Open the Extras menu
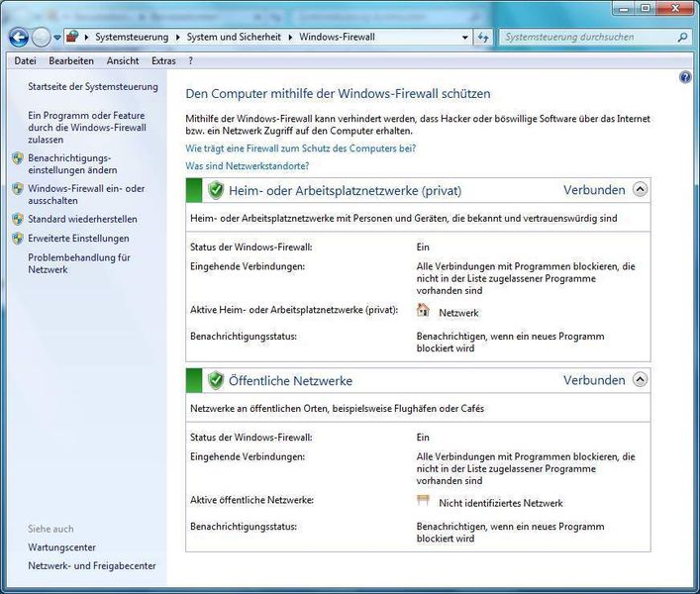 tap(163, 61)
